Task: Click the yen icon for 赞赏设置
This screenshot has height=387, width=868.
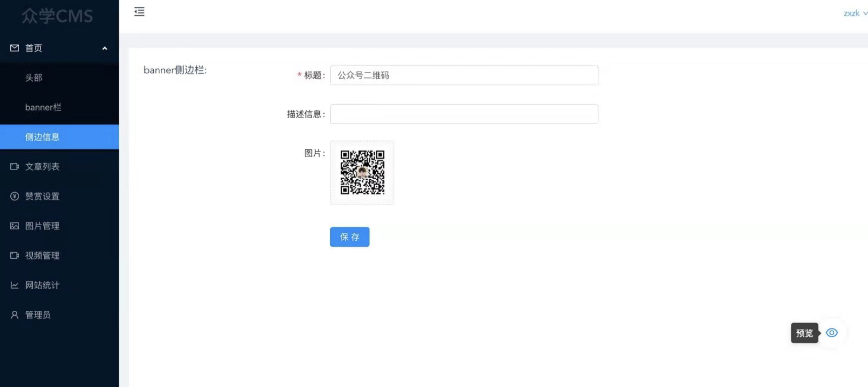Action: coord(14,196)
